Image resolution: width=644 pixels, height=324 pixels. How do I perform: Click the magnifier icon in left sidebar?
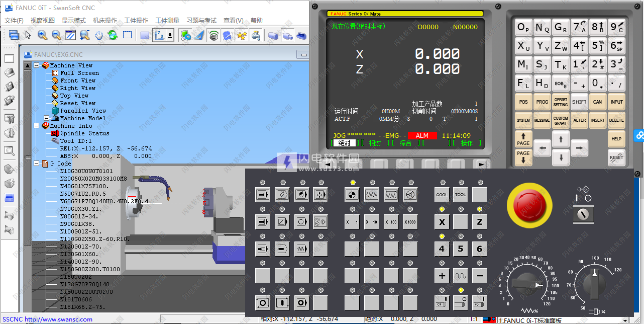pos(9,150)
